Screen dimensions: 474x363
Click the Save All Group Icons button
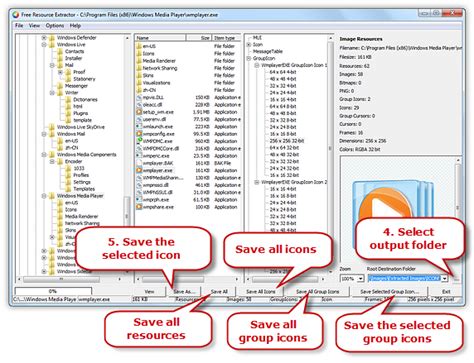(318, 291)
